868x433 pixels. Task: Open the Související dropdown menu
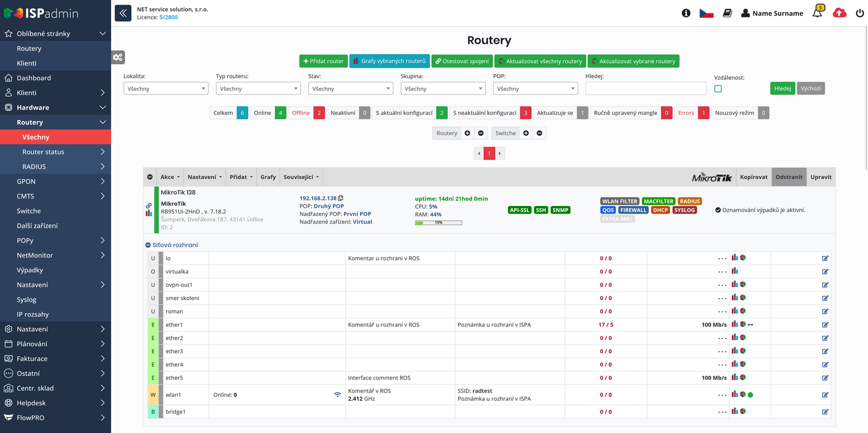pos(301,177)
